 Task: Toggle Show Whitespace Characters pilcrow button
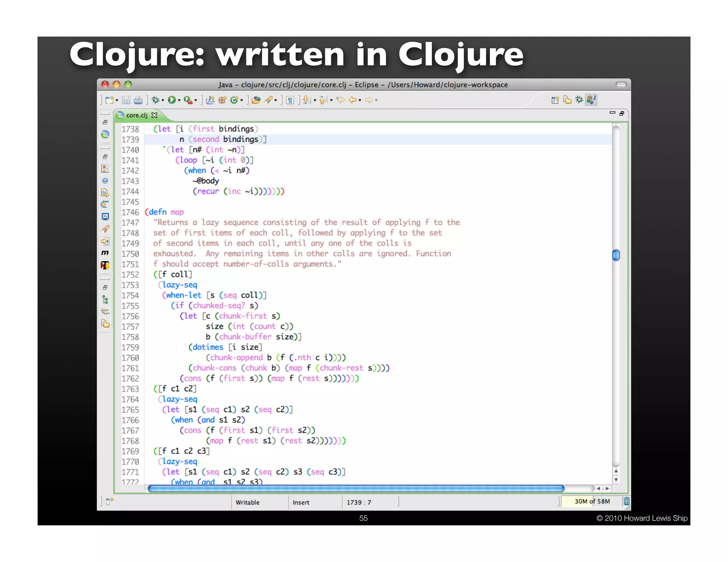pyautogui.click(x=290, y=100)
